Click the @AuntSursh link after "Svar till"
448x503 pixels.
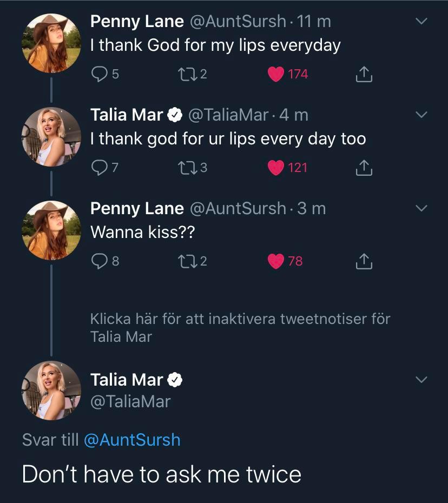coord(132,440)
